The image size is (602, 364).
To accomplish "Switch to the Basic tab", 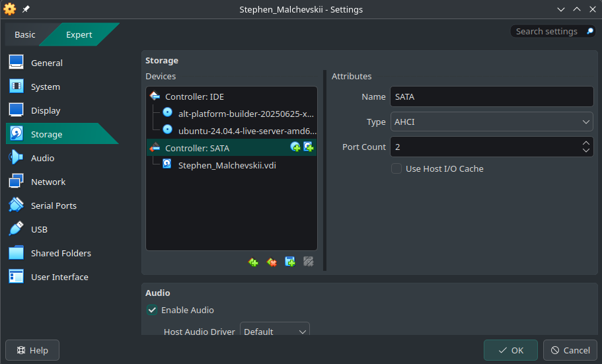I will click(25, 34).
